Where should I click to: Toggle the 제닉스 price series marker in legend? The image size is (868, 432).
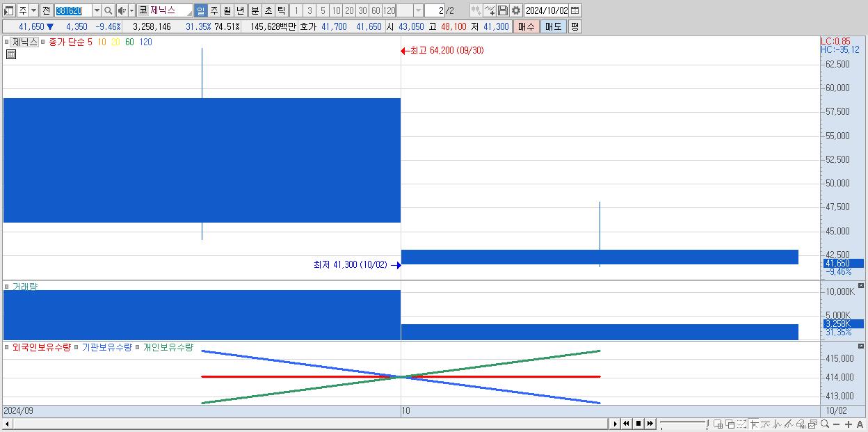(8, 42)
